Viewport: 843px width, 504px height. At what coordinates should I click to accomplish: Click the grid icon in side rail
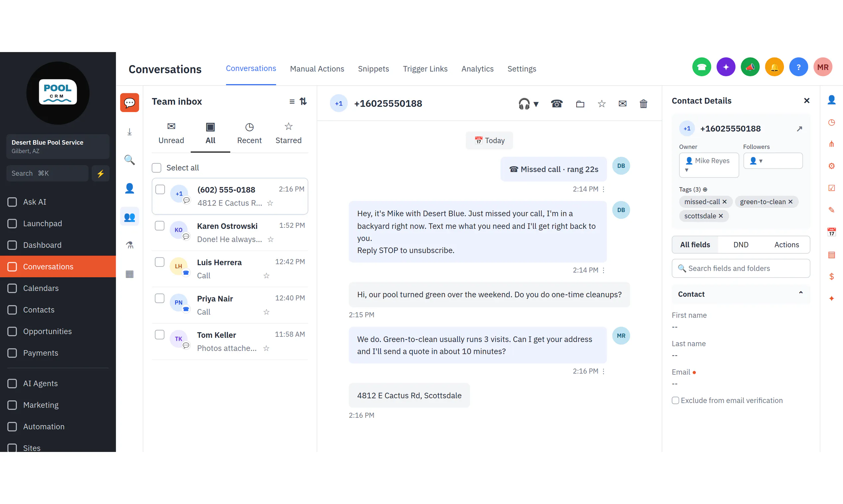[x=129, y=274]
